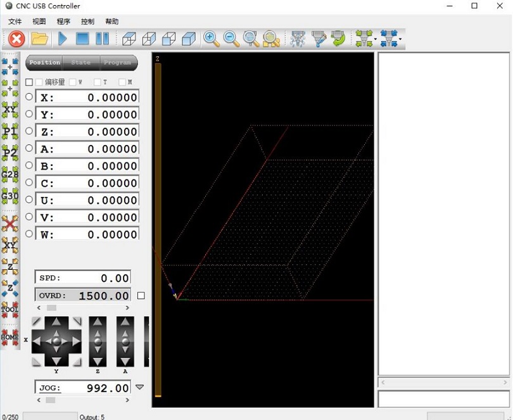Jog Y up with the large top arrow

(56, 322)
